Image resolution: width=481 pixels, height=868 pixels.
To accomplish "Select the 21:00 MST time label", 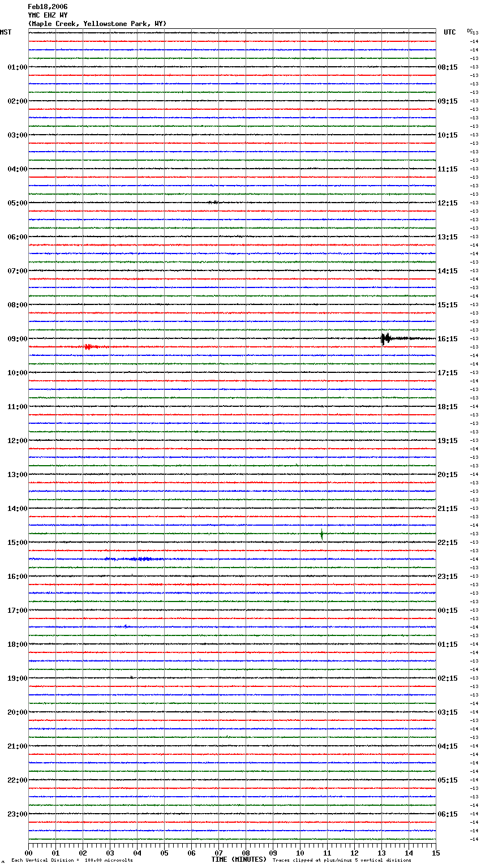I will pyautogui.click(x=18, y=746).
